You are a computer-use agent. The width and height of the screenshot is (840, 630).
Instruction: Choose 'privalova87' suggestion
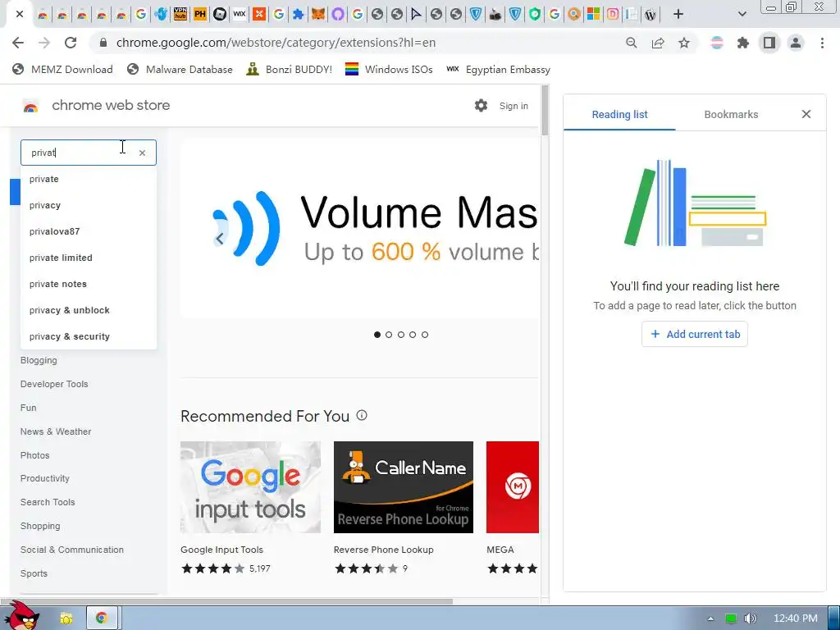pyautogui.click(x=89, y=231)
